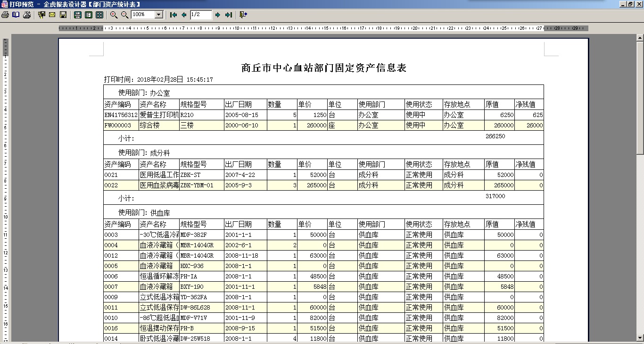
Task: Click the print time text 2018年02月28日
Action: pos(160,80)
